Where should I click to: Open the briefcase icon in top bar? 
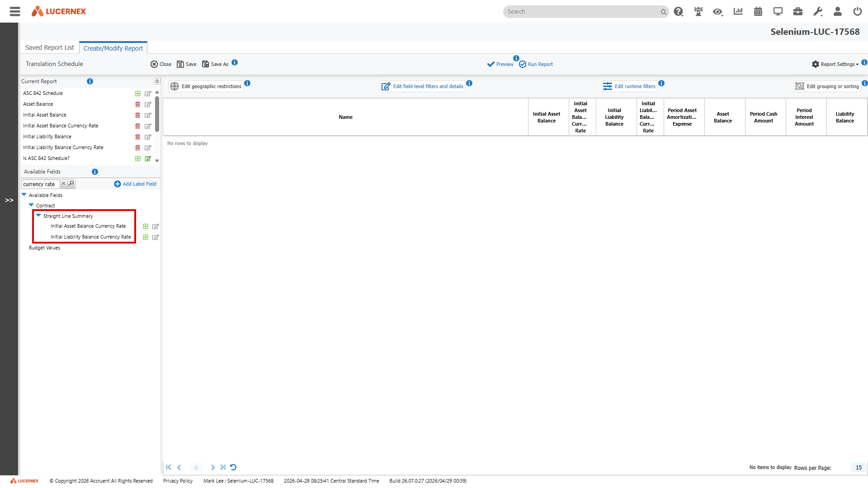pos(798,12)
